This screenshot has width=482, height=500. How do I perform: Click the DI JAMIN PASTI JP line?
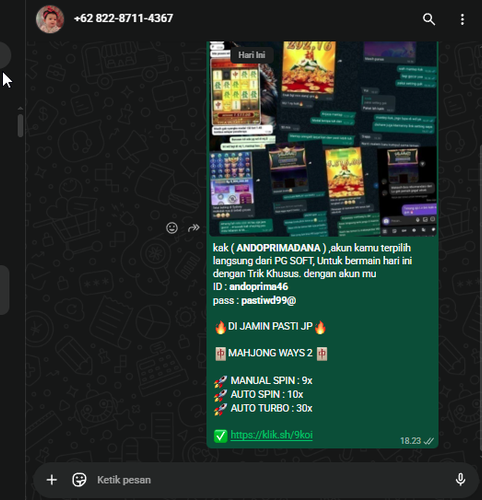270,326
